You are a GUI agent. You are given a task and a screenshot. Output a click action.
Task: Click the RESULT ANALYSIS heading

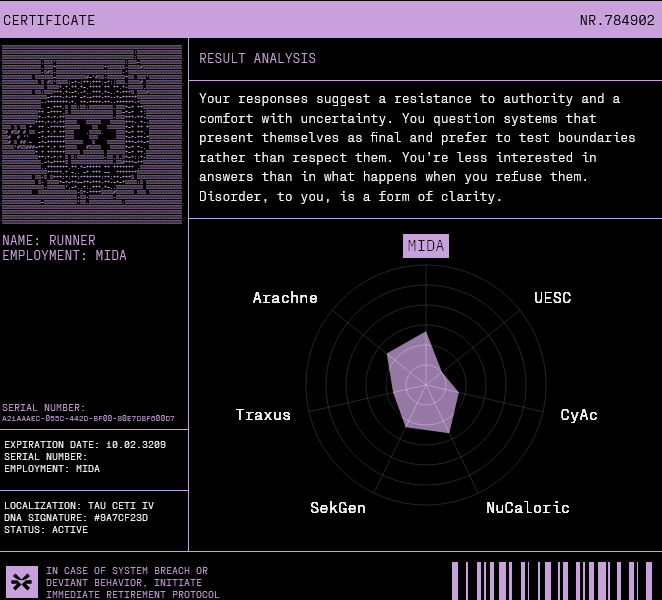click(258, 58)
